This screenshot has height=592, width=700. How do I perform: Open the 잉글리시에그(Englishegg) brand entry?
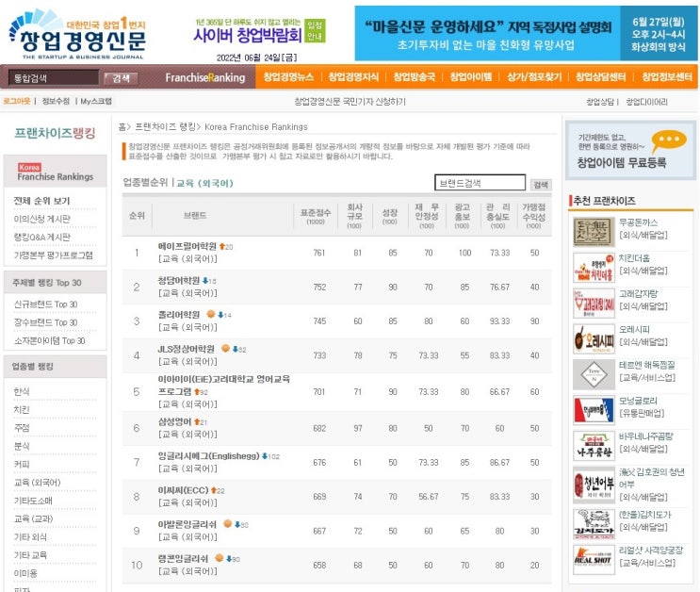[x=208, y=456]
